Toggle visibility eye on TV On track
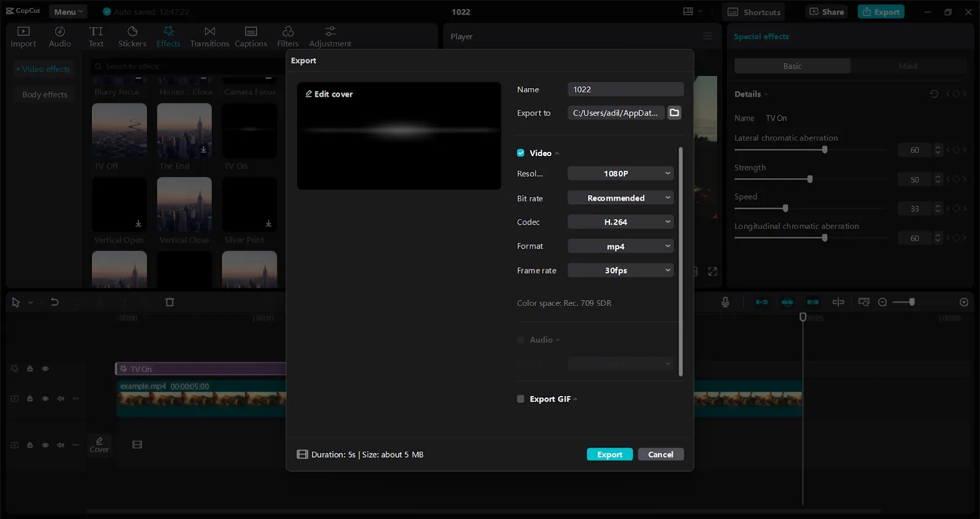Screen dimensions: 980x519 [x=45, y=369]
